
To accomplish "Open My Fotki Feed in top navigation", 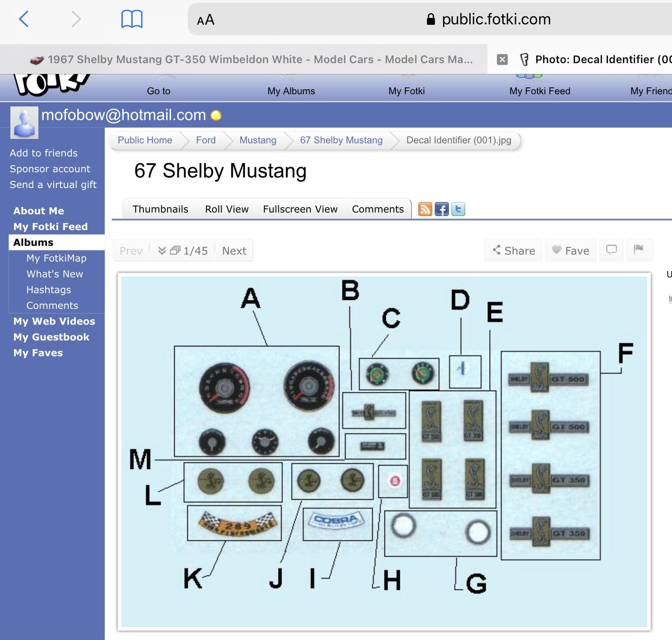I will tap(540, 91).
